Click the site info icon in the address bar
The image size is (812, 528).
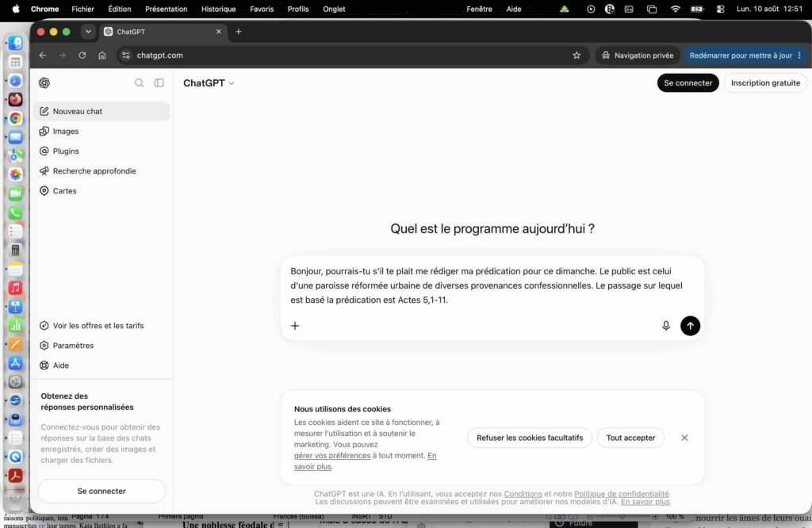(126, 55)
